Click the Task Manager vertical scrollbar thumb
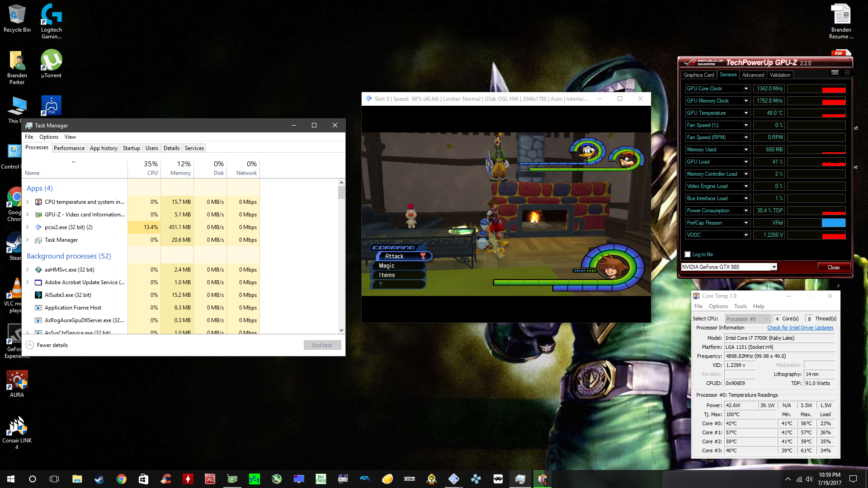Viewport: 868px width, 488px height. [341, 192]
